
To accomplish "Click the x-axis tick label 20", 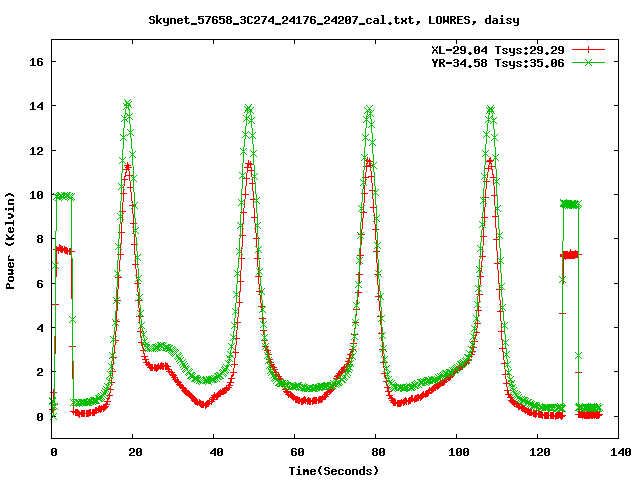I will [x=135, y=452].
